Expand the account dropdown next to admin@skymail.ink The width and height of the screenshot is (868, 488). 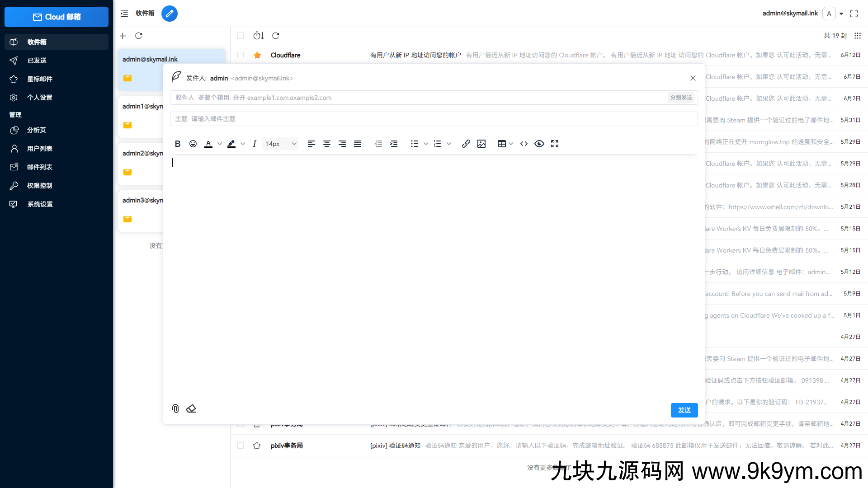841,14
